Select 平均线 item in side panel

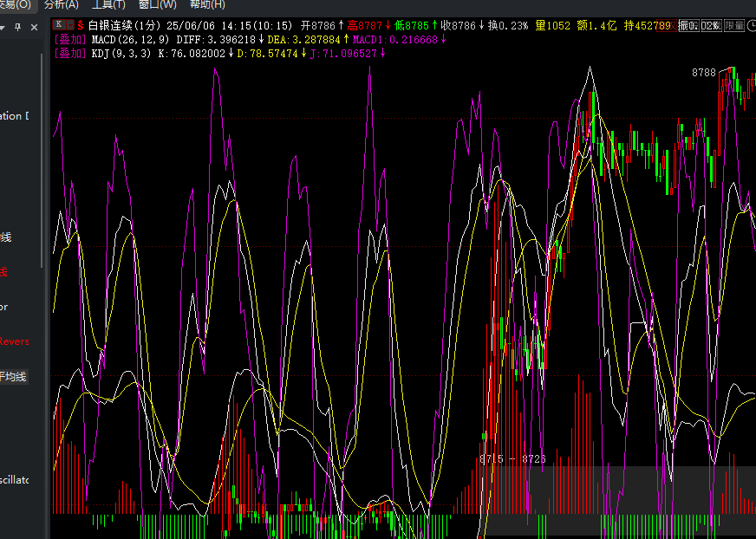click(13, 377)
